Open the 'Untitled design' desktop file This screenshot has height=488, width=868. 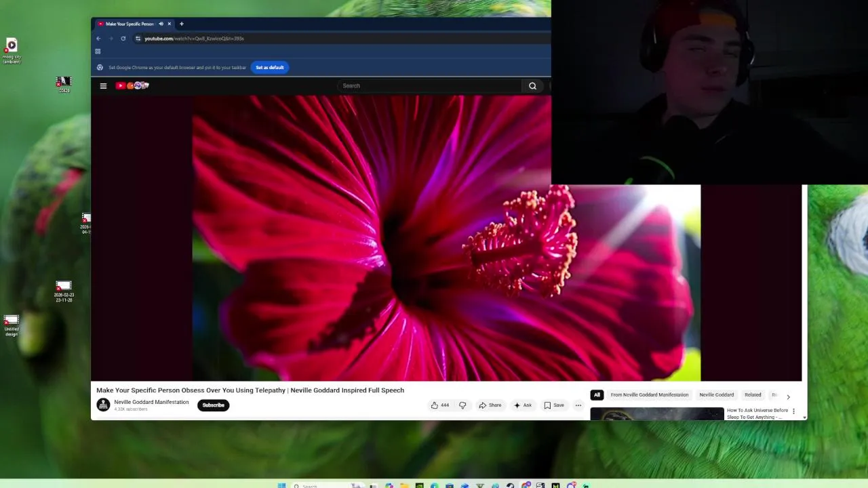coord(12,325)
